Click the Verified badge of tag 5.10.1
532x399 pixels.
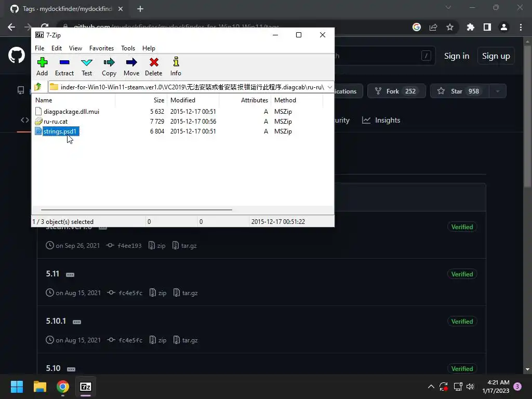pyautogui.click(x=462, y=321)
